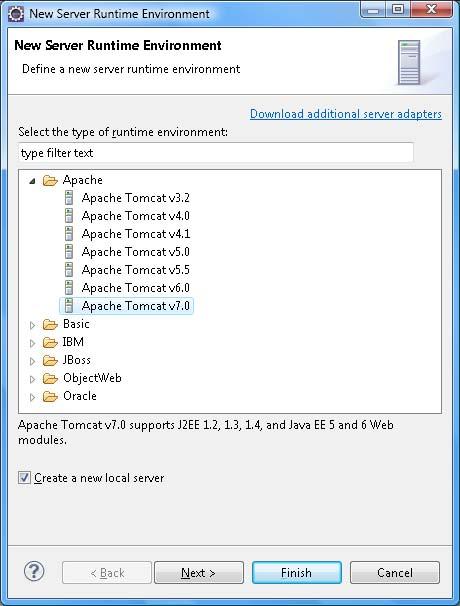Expand the Basic folder node

tap(32, 325)
